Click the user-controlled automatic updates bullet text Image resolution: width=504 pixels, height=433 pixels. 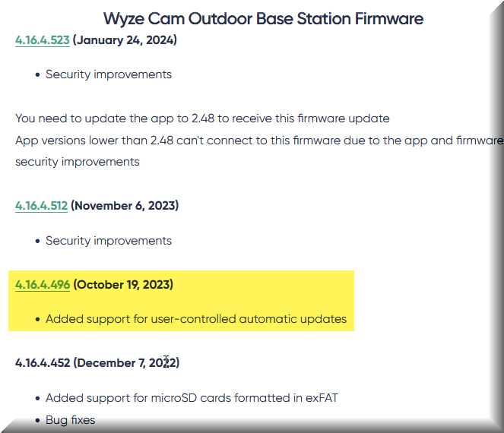[196, 319]
